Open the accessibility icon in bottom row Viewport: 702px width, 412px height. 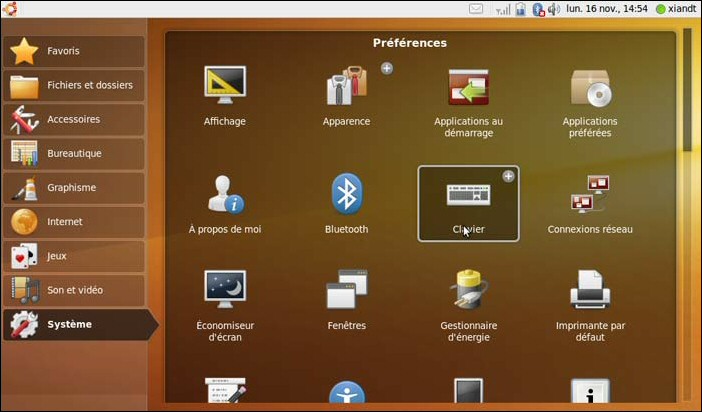pyautogui.click(x=347, y=392)
